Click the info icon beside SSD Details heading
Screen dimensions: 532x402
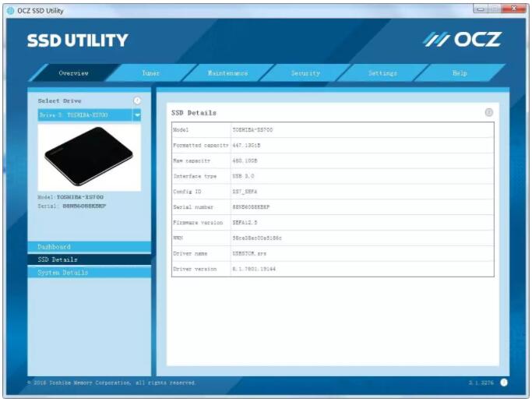(x=489, y=112)
